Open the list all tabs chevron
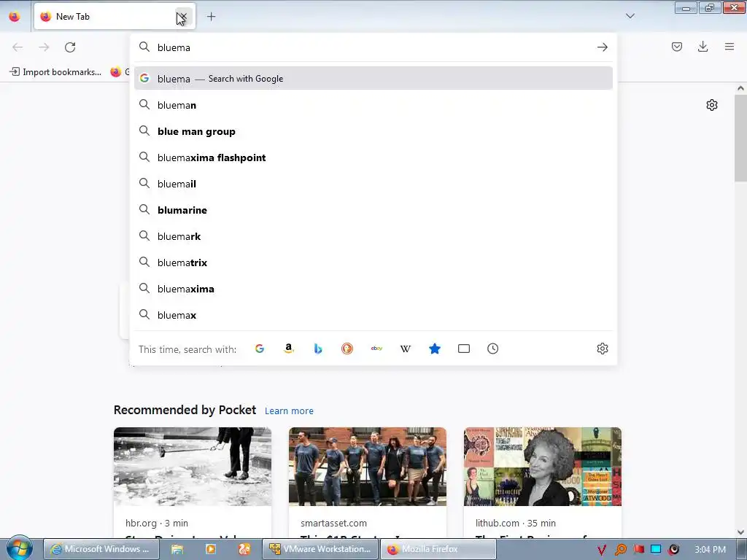Viewport: 747px width, 560px height. coord(630,16)
